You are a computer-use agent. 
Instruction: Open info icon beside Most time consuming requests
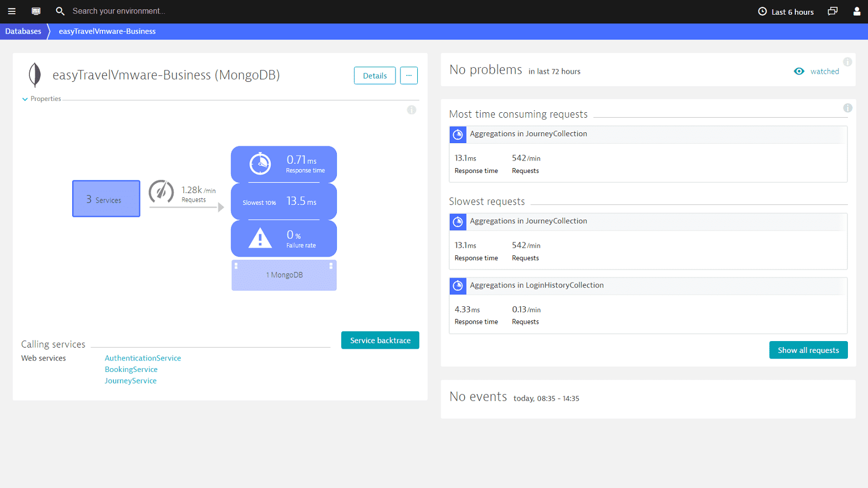point(847,108)
